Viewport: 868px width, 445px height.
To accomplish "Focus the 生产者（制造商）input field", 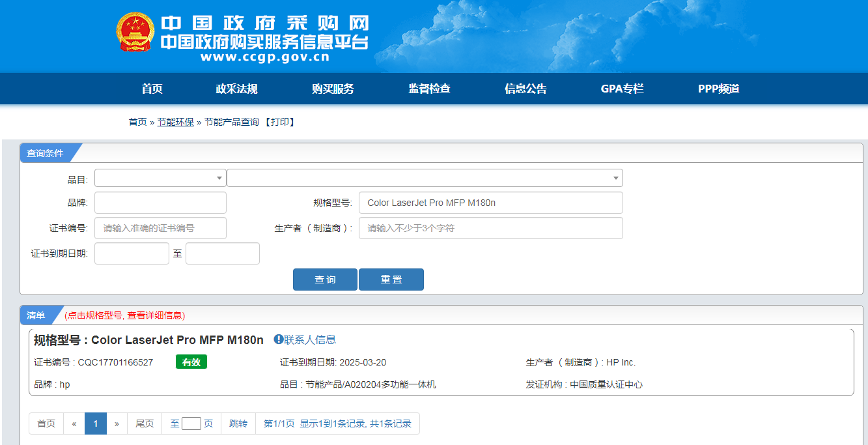I will pyautogui.click(x=491, y=228).
